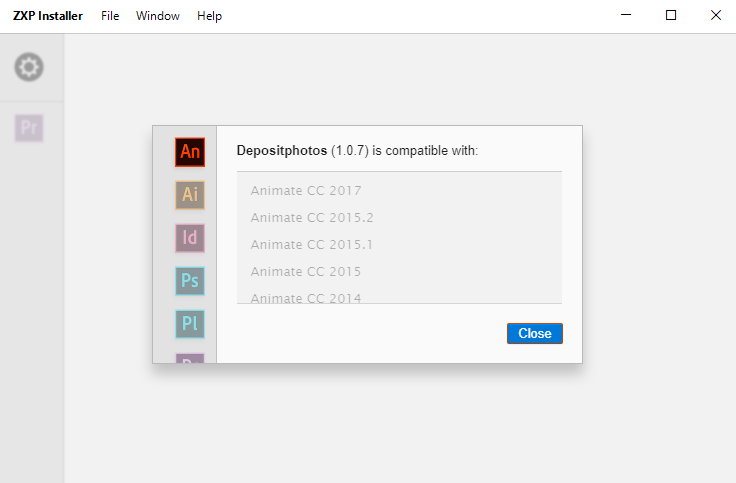This screenshot has height=483, width=736.
Task: Click the Animate CC 2014 entry
Action: click(306, 298)
